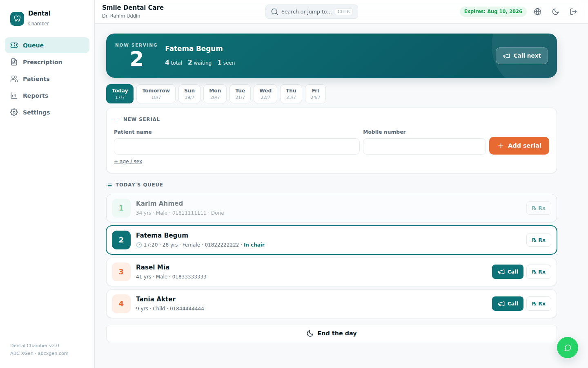Click the NEW SERIAL heading

point(142,119)
